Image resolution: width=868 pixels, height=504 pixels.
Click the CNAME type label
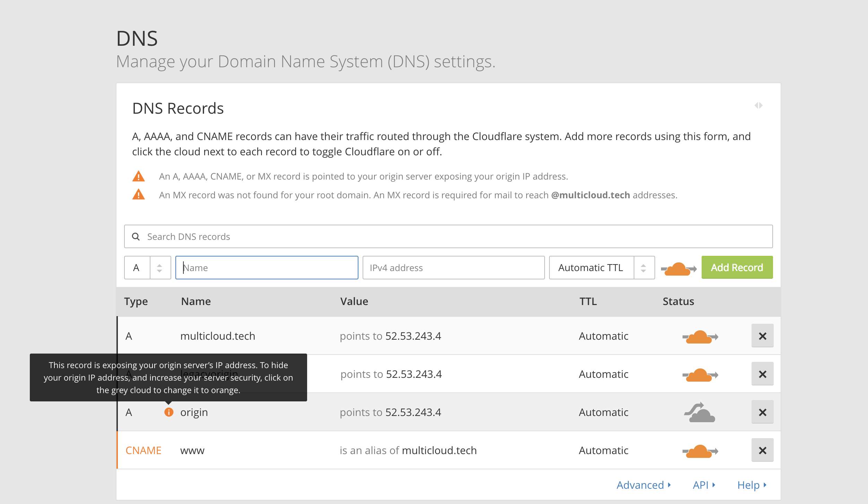point(144,450)
